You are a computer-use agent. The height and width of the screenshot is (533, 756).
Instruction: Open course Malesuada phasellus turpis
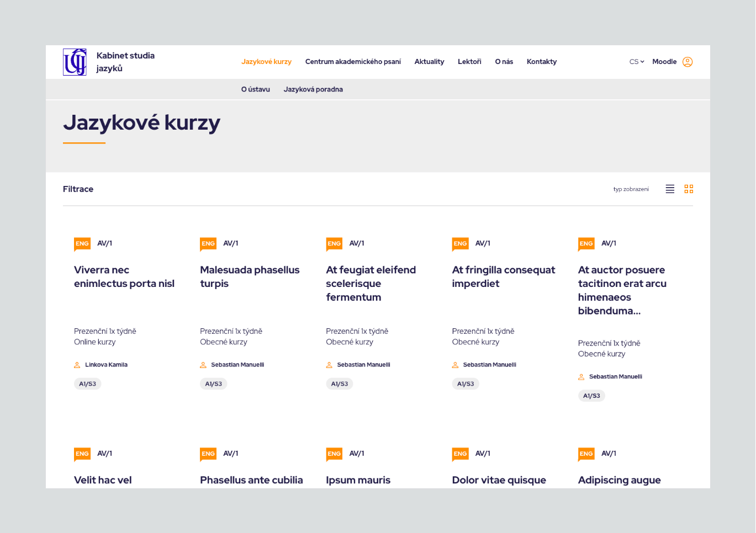(250, 276)
